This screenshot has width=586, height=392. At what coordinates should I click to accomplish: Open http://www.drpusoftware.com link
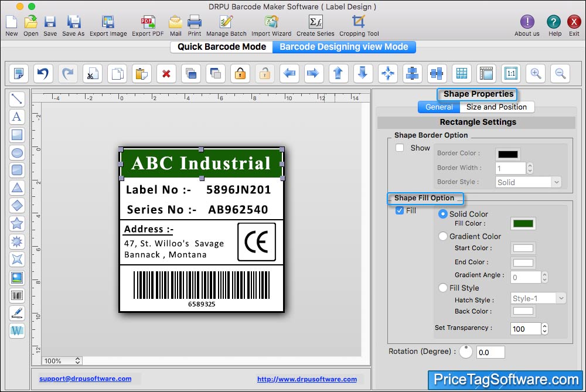pos(307,379)
